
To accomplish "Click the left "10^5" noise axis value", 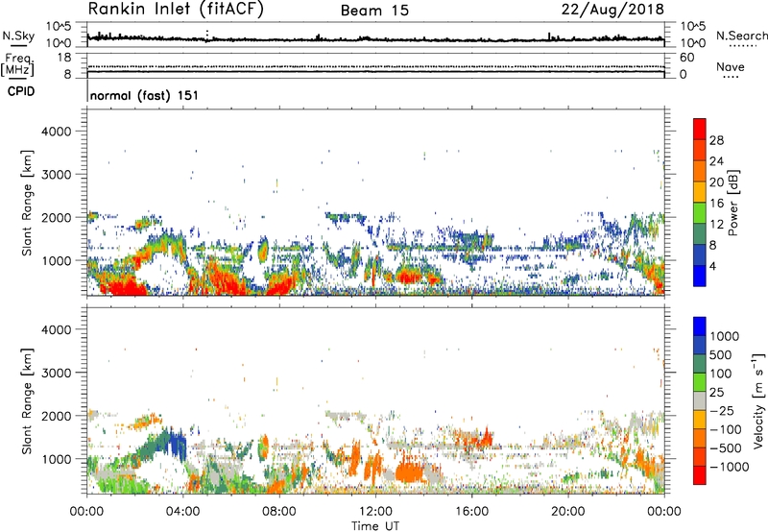I will tap(59, 26).
